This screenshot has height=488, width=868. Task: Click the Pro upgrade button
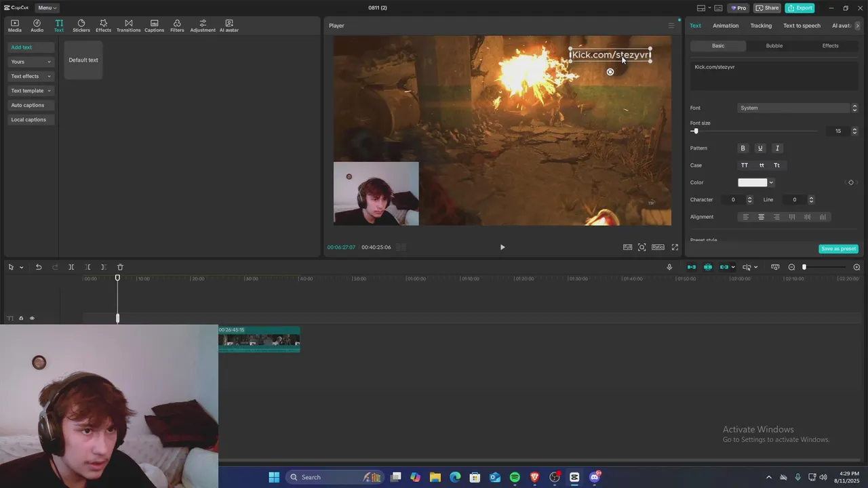pyautogui.click(x=738, y=8)
